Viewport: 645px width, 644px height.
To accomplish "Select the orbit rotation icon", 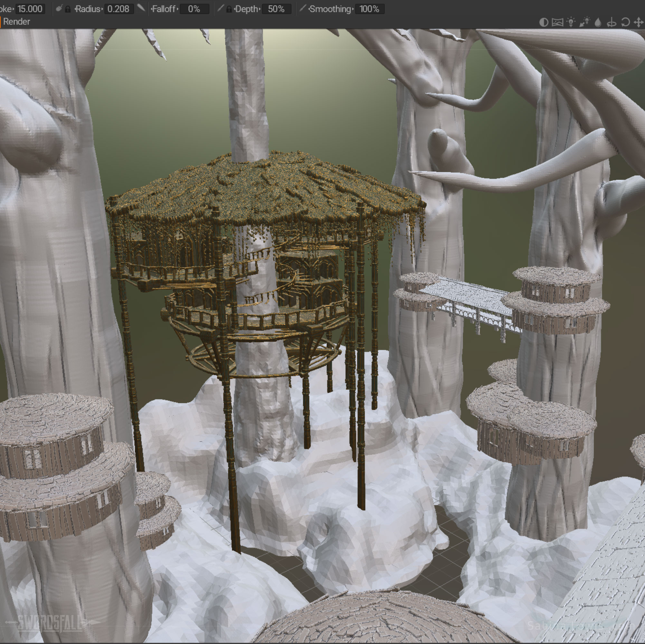I will 625,22.
